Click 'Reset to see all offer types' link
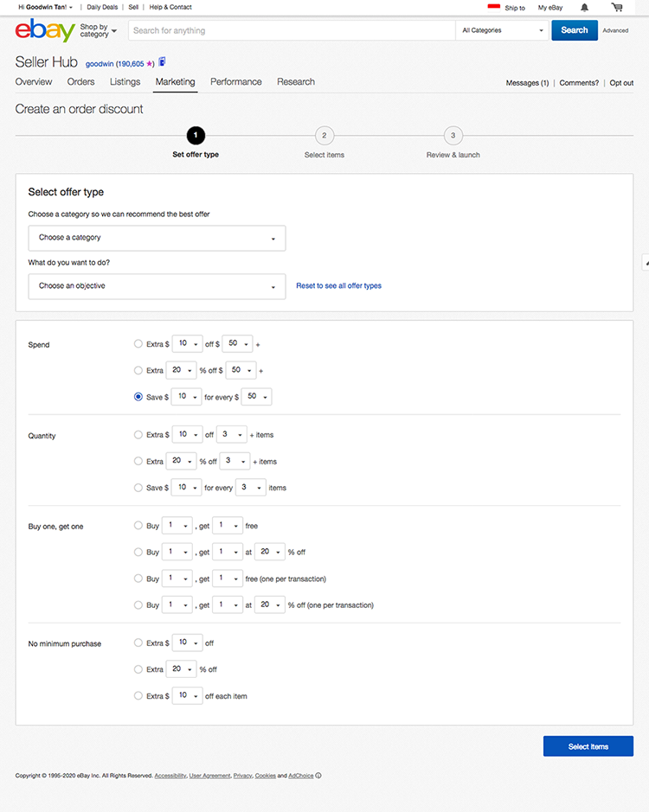The width and height of the screenshot is (649, 812). pyautogui.click(x=338, y=286)
